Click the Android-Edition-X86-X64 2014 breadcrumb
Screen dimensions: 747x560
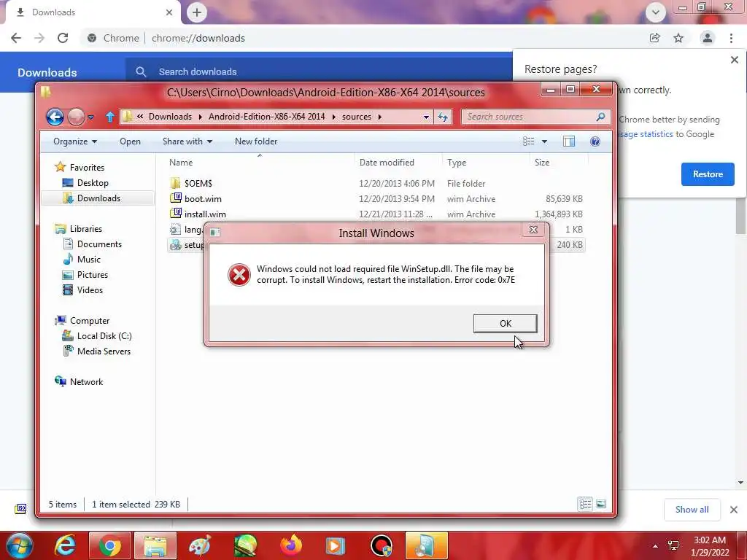(x=267, y=117)
